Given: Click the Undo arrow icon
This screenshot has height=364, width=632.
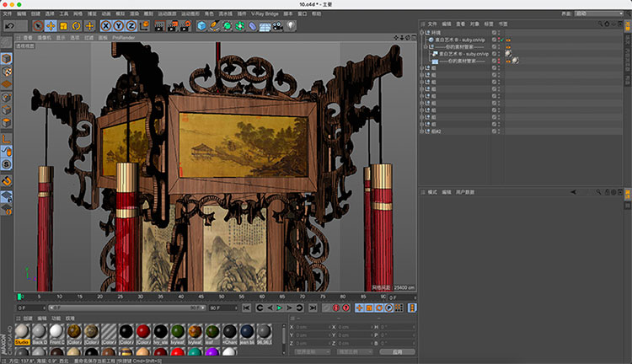Looking at the screenshot, I should (x=9, y=26).
